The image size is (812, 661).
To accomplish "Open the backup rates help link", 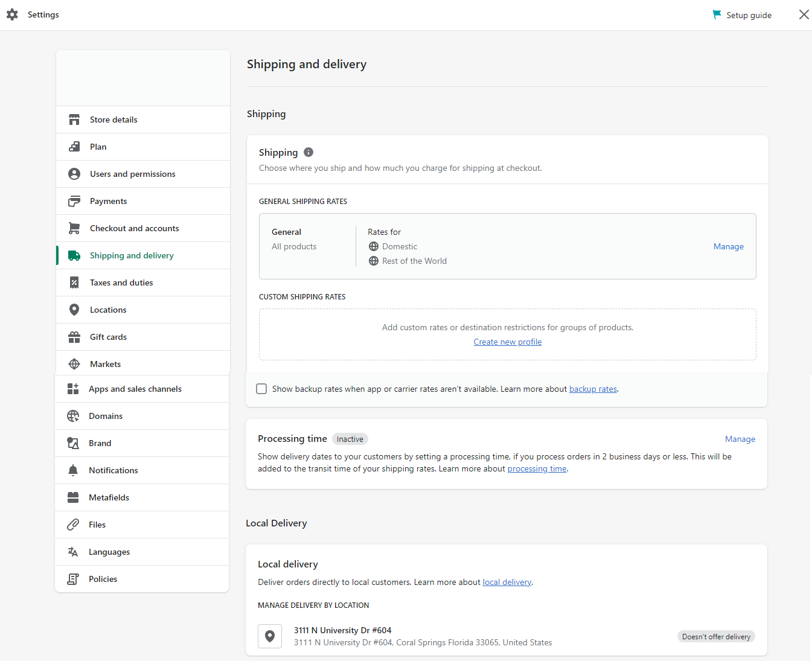I will tap(593, 389).
